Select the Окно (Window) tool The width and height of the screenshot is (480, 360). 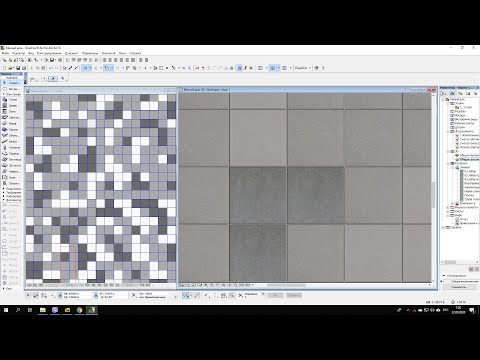(11, 112)
